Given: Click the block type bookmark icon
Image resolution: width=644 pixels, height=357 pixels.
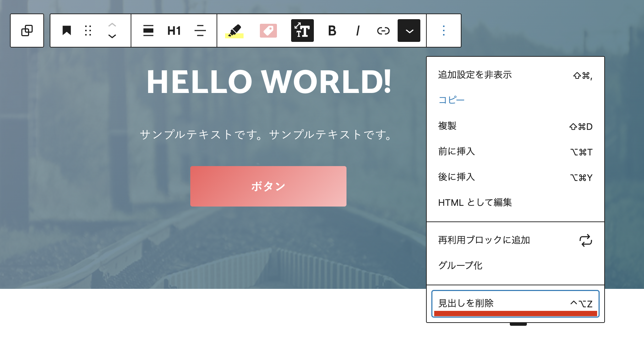Looking at the screenshot, I should point(67,31).
